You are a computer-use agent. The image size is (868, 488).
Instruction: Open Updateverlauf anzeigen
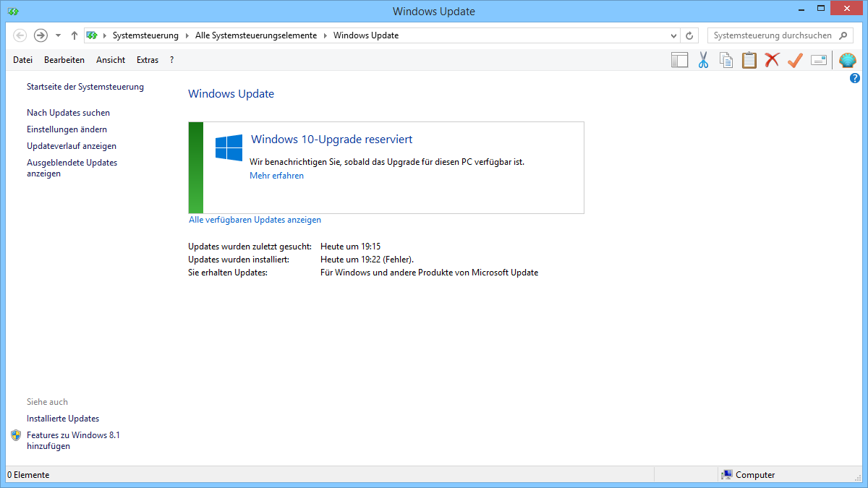(72, 146)
